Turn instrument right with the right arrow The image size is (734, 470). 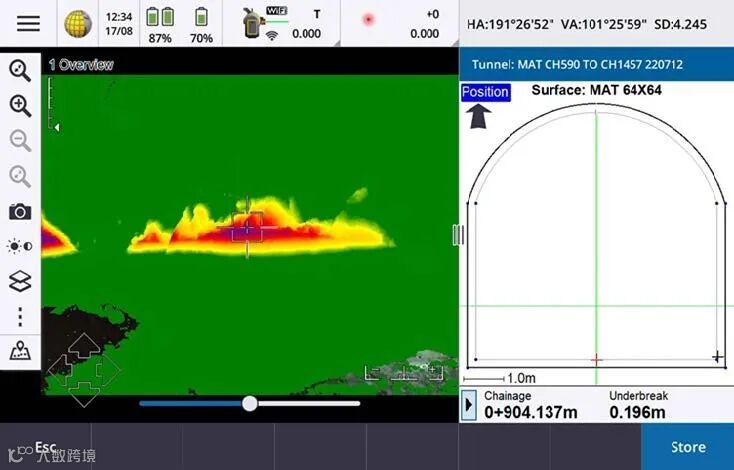tap(109, 370)
